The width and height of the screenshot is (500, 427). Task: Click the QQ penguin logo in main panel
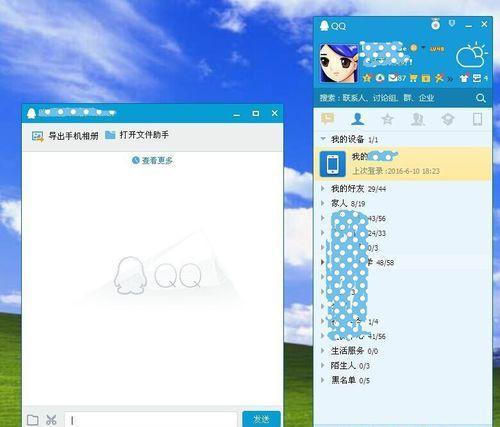(x=324, y=25)
